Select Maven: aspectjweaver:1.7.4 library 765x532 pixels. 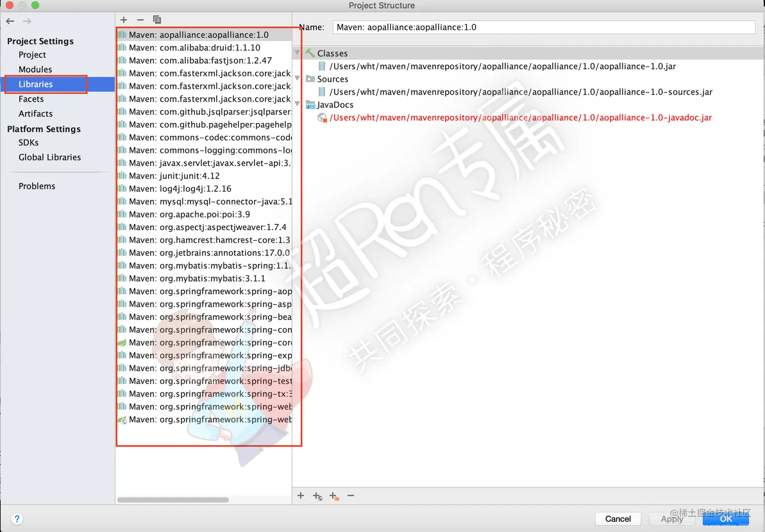204,227
